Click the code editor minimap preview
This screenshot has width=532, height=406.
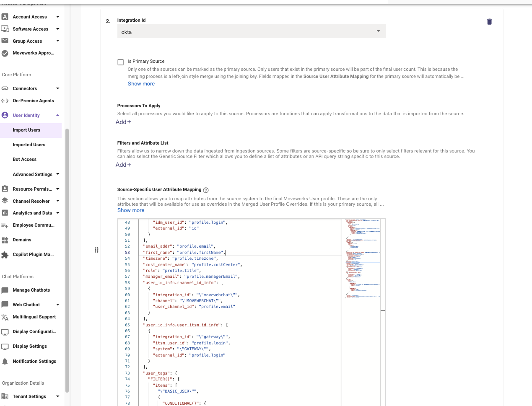pyautogui.click(x=363, y=258)
